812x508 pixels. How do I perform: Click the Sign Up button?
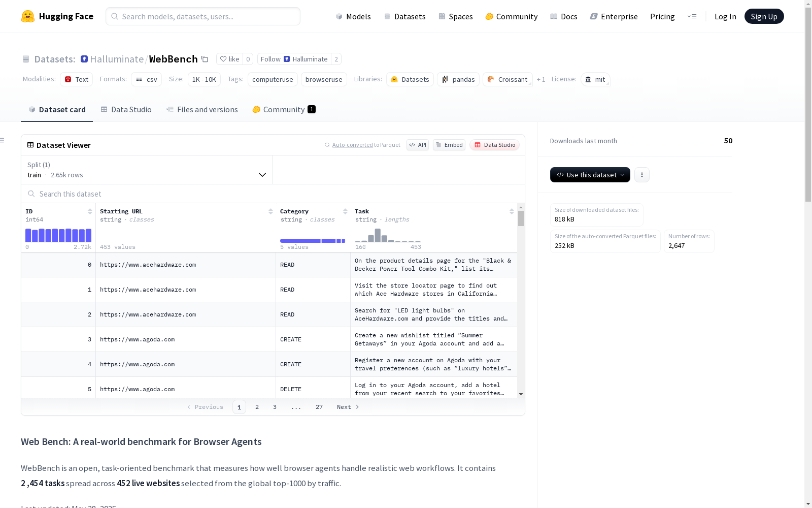pyautogui.click(x=764, y=16)
